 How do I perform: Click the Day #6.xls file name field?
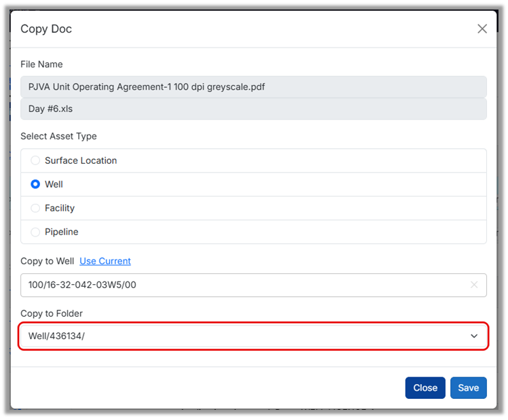253,109
